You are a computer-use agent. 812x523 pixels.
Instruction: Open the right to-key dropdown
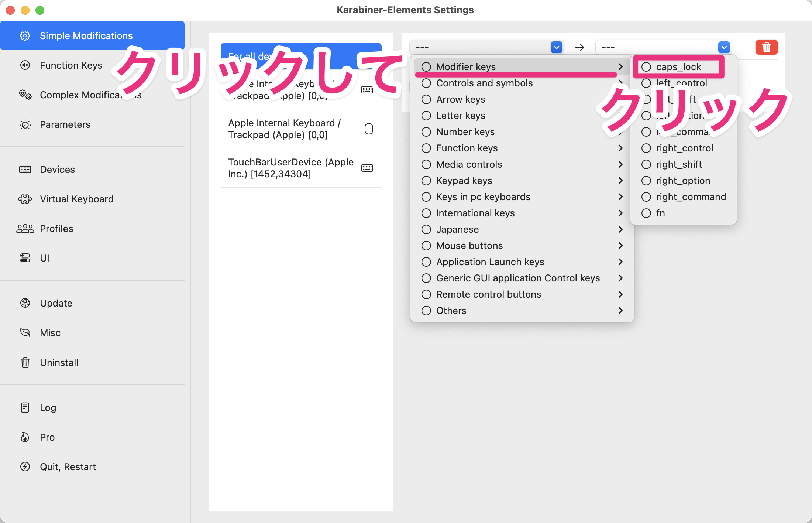(724, 47)
